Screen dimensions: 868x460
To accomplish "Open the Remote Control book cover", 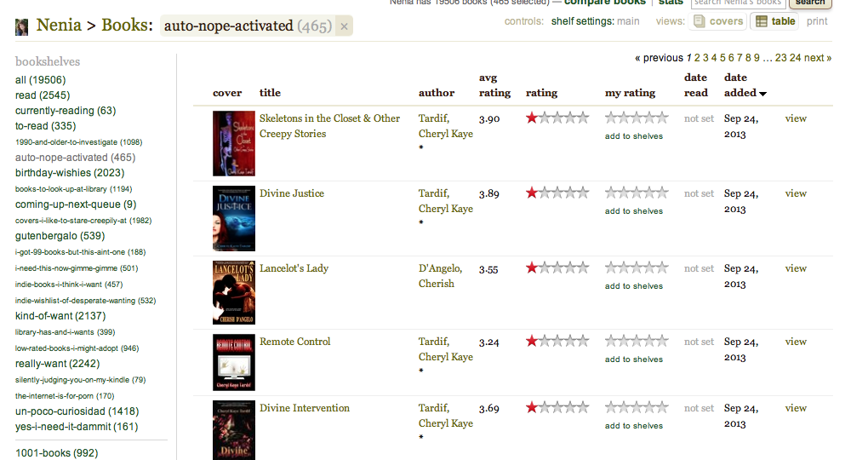I will (233, 362).
